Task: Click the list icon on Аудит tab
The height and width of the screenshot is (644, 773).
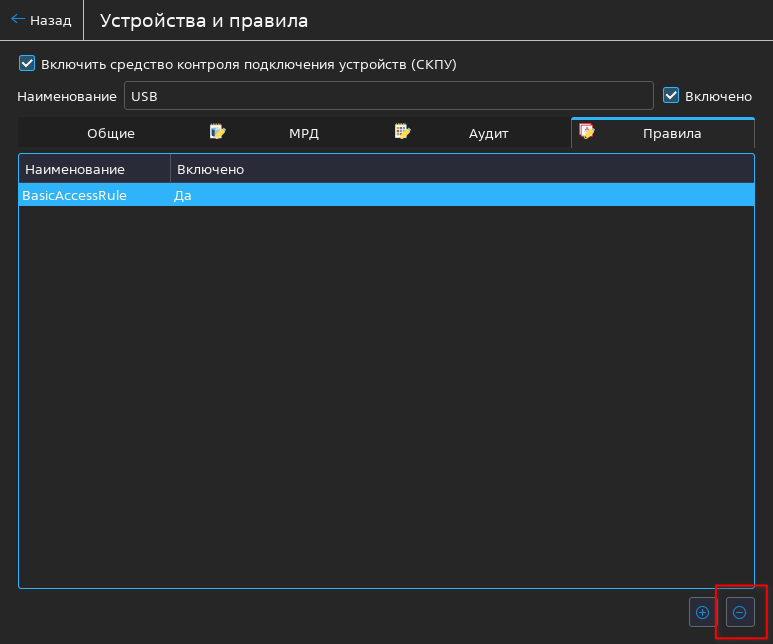Action: click(x=402, y=131)
